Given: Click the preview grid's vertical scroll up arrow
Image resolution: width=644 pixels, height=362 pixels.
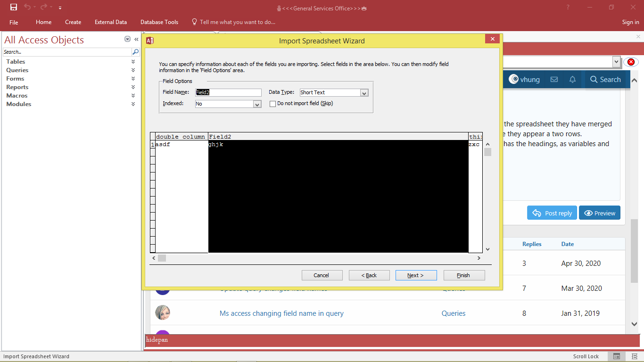Looking at the screenshot, I should (488, 145).
